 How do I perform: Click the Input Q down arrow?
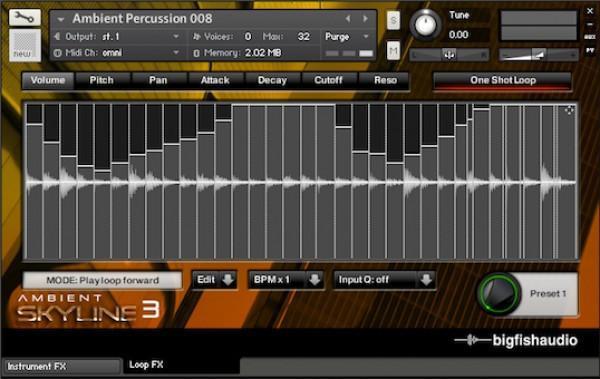tap(426, 280)
